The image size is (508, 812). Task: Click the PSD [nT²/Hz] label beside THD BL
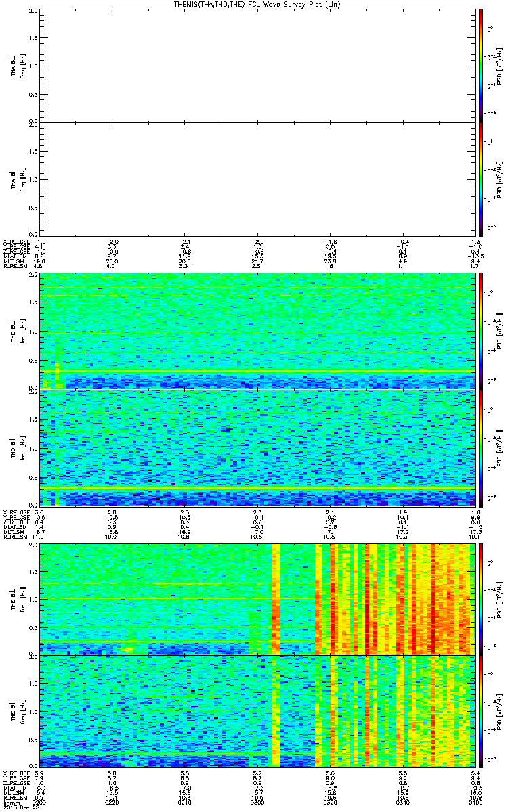(500, 331)
